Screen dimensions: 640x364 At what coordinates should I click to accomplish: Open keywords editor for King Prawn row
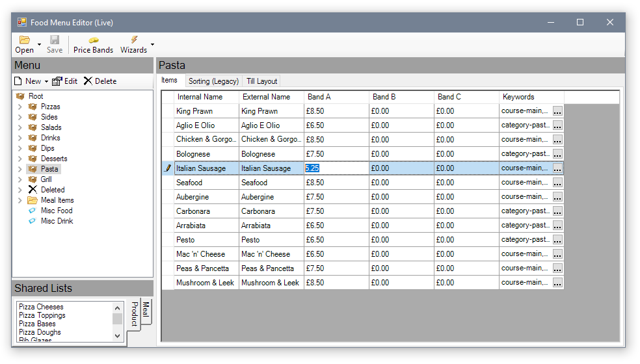point(557,111)
